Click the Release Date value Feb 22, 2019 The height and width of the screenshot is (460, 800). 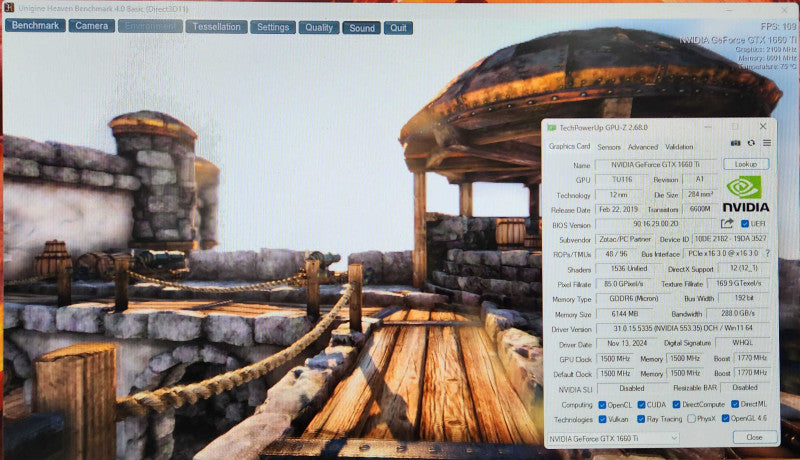pyautogui.click(x=618, y=210)
